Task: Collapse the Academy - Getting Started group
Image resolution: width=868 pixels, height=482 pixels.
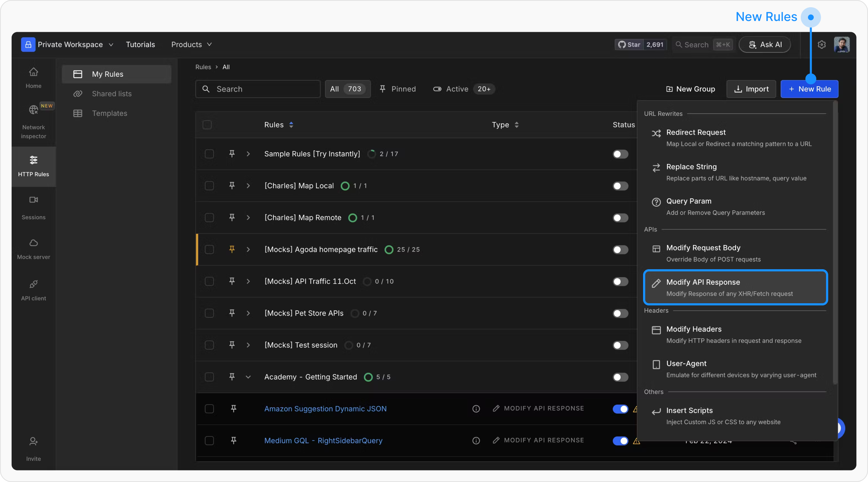Action: pyautogui.click(x=248, y=377)
